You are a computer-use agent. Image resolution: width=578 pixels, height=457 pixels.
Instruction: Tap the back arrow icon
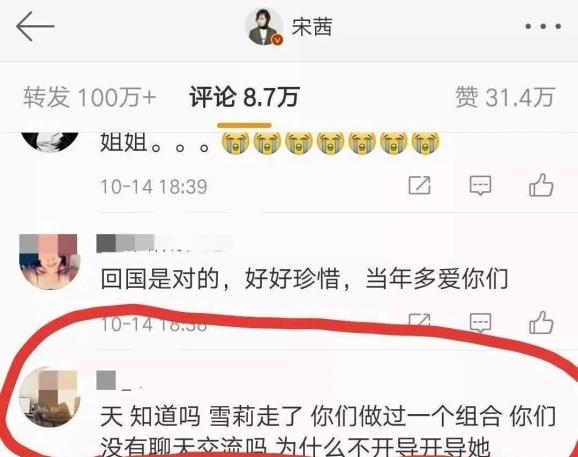point(35,26)
